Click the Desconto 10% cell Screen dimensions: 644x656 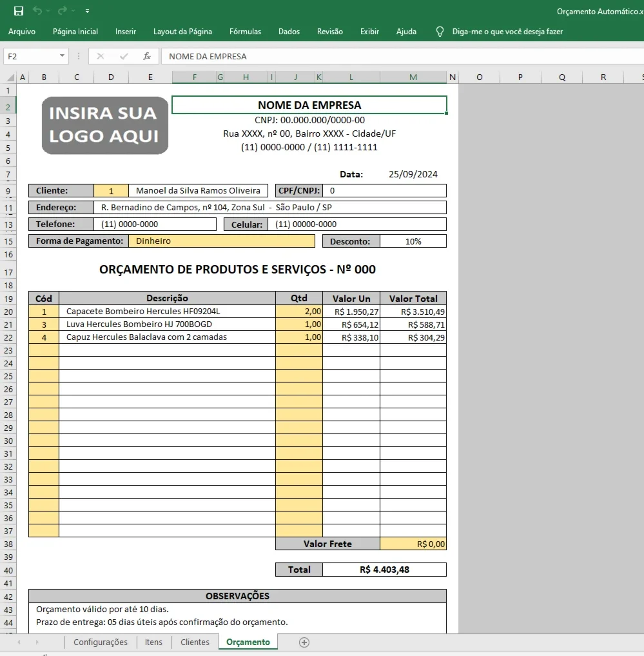coord(413,241)
